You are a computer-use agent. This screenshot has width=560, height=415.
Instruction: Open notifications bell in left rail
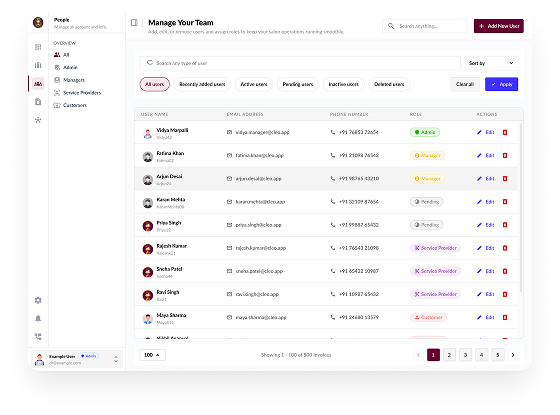38,318
